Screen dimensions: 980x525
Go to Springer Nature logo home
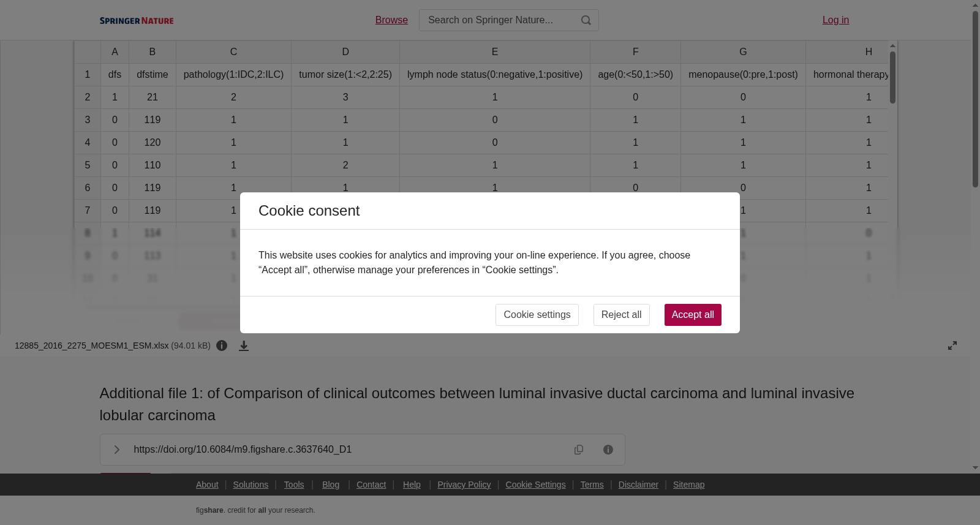click(137, 21)
